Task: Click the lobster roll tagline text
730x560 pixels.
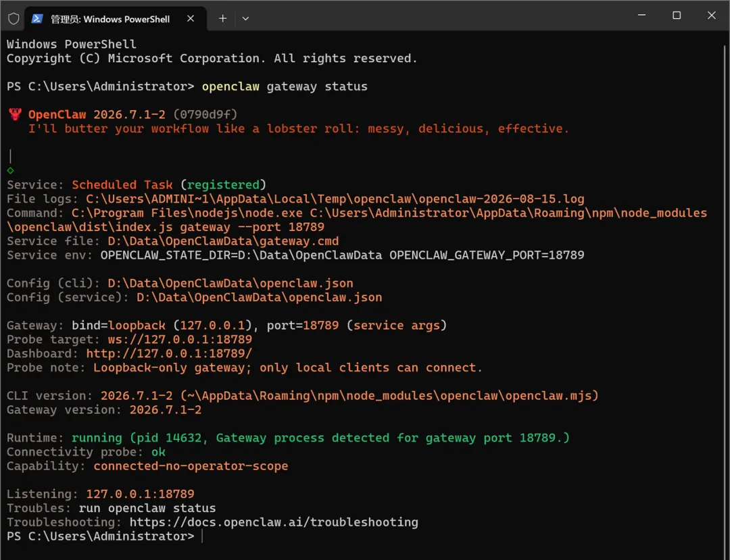Action: tap(299, 129)
